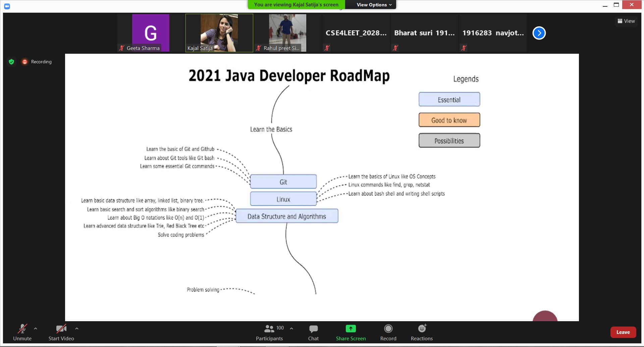The height and width of the screenshot is (347, 644).
Task: Click muted mic icon on Rahul preet tile
Action: coord(258,48)
